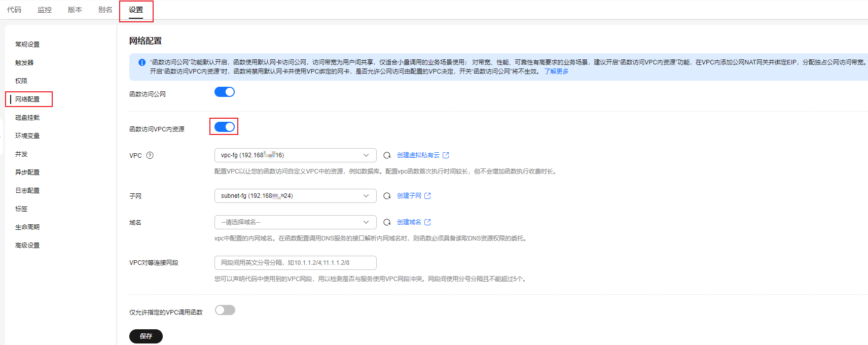
Task: Click external link icon after 创建子网
Action: pyautogui.click(x=427, y=196)
